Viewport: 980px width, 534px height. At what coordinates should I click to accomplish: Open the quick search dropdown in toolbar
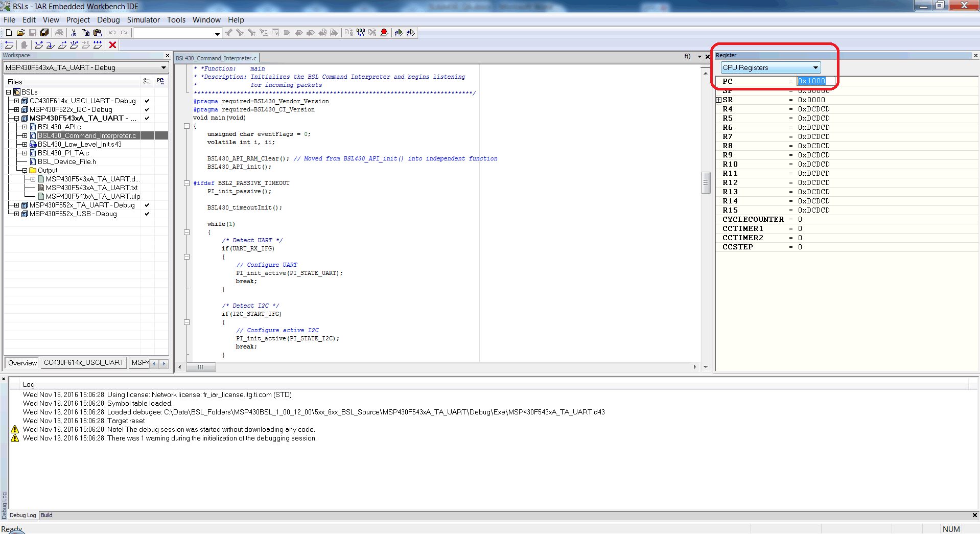click(217, 34)
